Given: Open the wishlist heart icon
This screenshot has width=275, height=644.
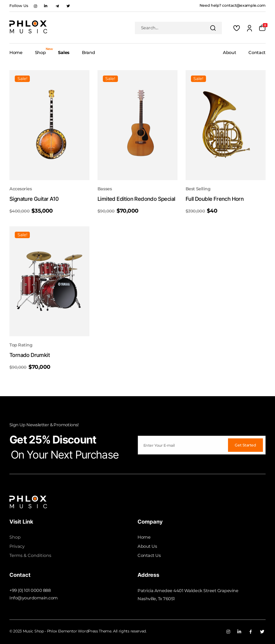Looking at the screenshot, I should 236,28.
